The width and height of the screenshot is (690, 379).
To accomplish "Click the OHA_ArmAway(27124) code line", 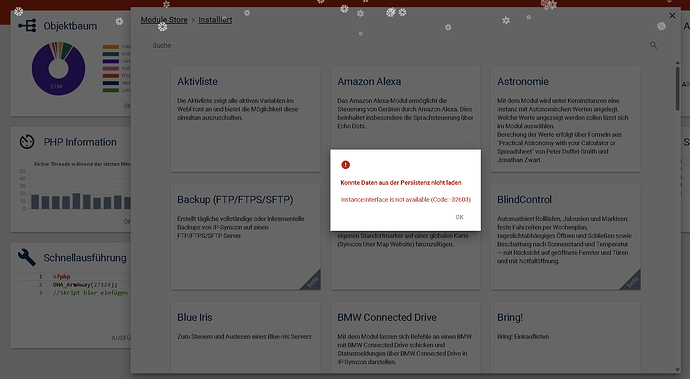I will click(85, 285).
